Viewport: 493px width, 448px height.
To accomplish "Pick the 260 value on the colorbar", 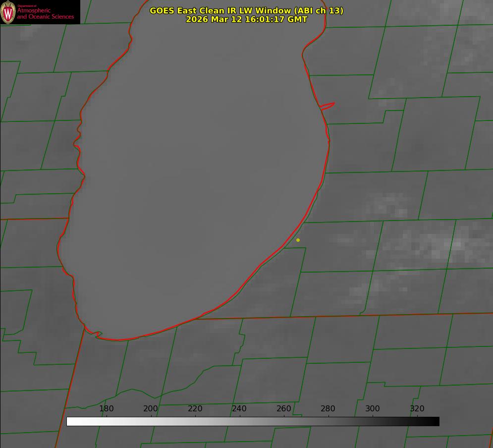I will (284, 409).
